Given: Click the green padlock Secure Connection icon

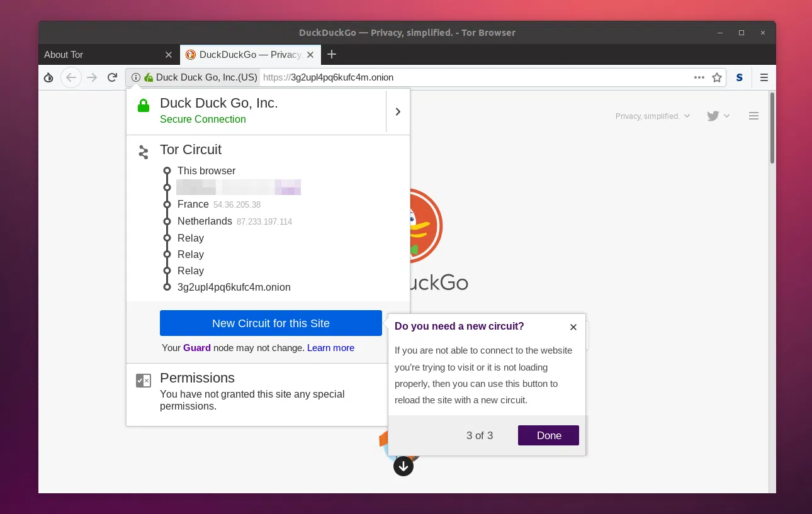Looking at the screenshot, I should [x=144, y=105].
